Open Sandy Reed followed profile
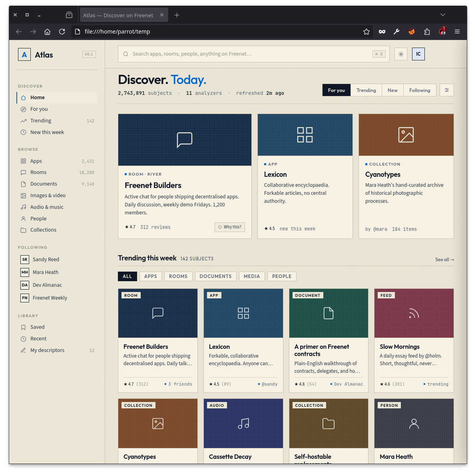476x476 pixels. click(57, 260)
